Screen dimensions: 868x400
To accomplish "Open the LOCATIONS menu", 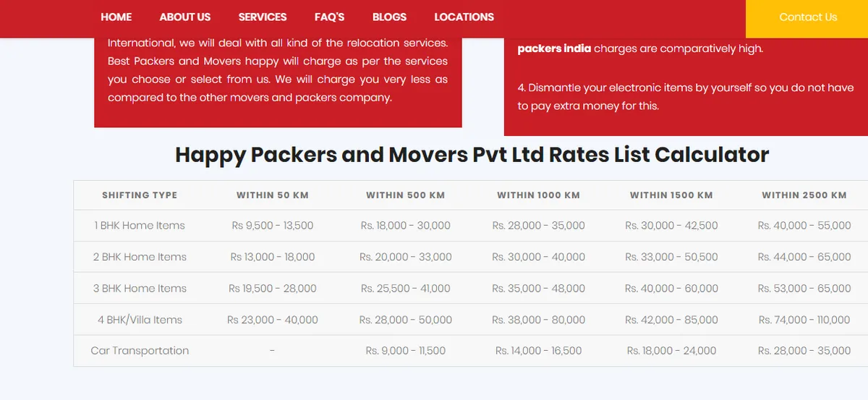I will [x=464, y=17].
